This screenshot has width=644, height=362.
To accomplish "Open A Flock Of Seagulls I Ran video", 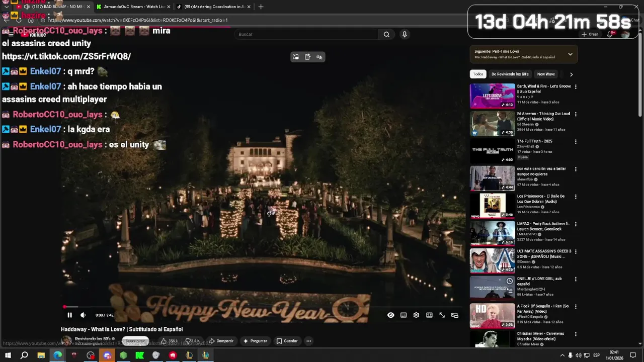I will pos(493,316).
